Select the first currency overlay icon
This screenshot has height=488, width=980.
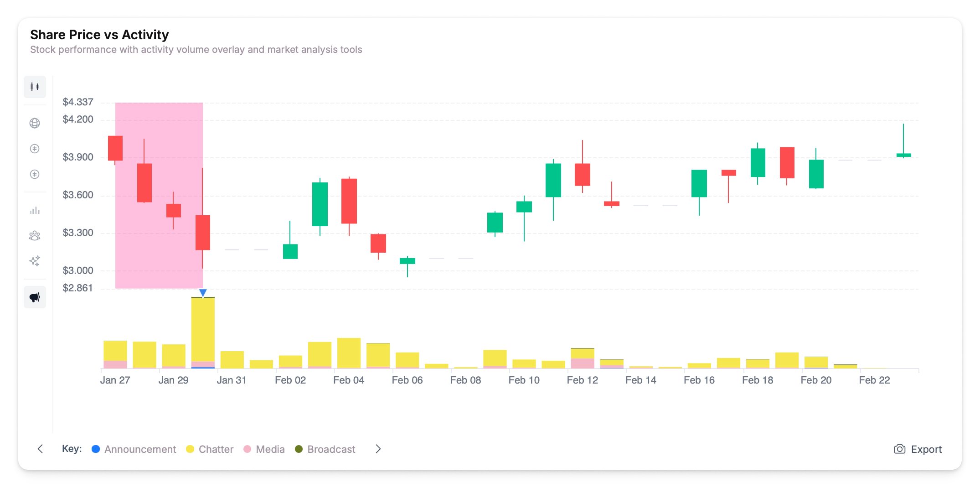tap(35, 148)
